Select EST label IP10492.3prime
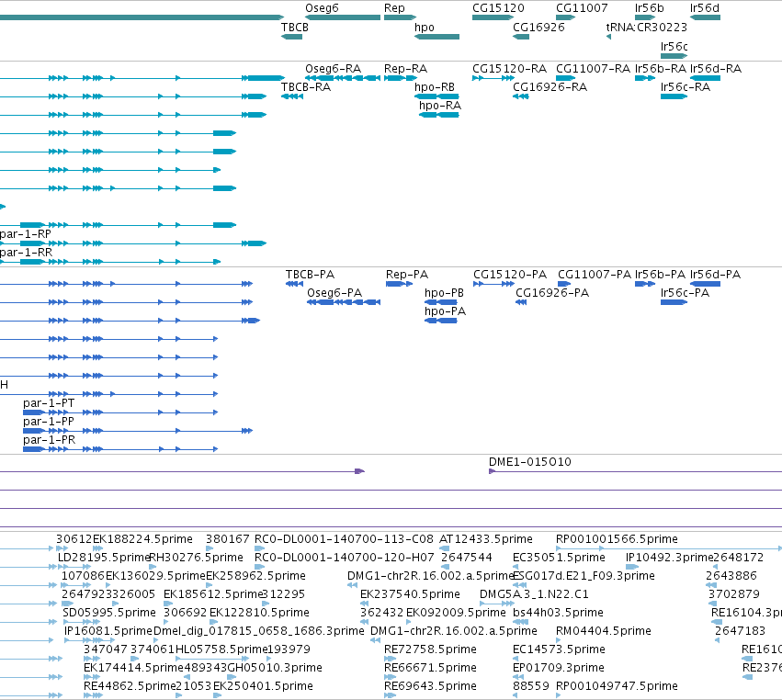782x700 pixels. pyautogui.click(x=669, y=558)
